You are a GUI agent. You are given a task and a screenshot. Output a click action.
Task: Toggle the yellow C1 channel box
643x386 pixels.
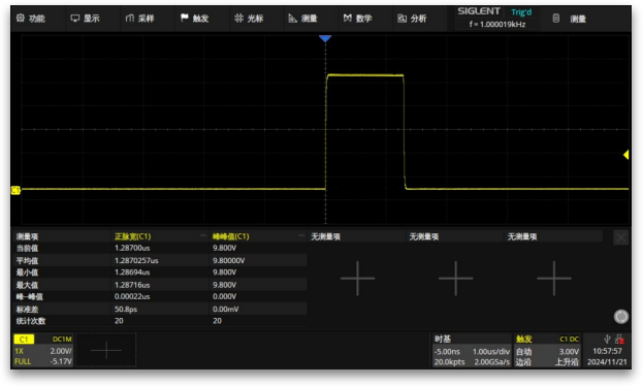pos(24,339)
